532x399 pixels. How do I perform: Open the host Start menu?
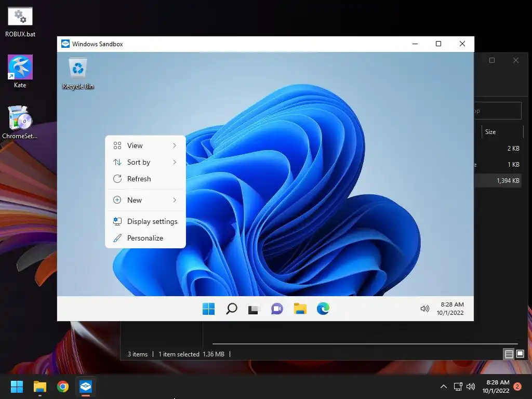pyautogui.click(x=17, y=387)
